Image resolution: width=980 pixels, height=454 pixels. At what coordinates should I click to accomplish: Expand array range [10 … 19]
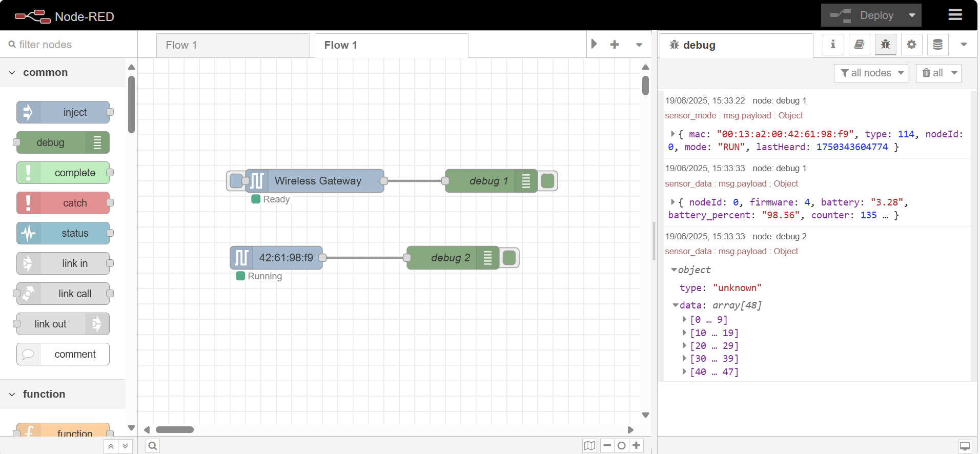pos(684,333)
